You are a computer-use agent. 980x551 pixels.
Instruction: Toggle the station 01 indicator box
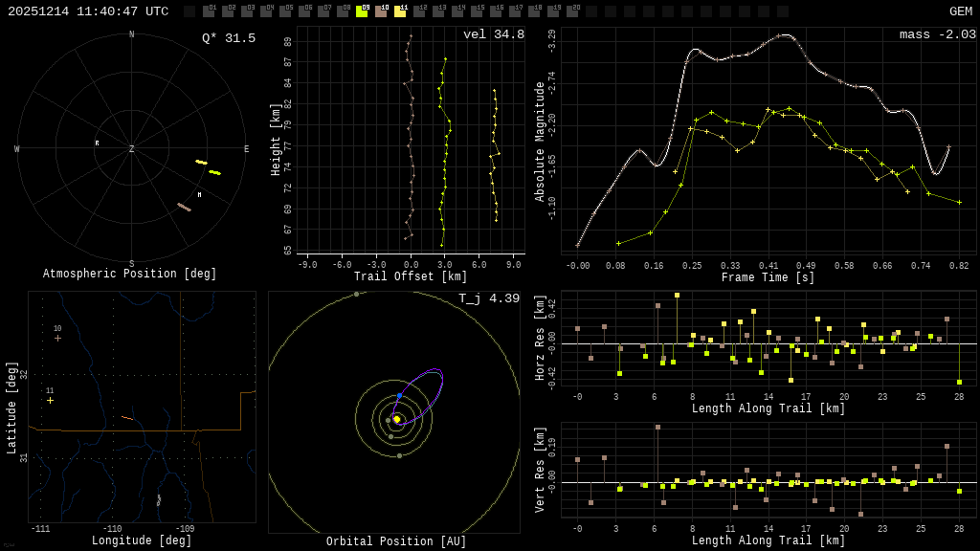(209, 11)
